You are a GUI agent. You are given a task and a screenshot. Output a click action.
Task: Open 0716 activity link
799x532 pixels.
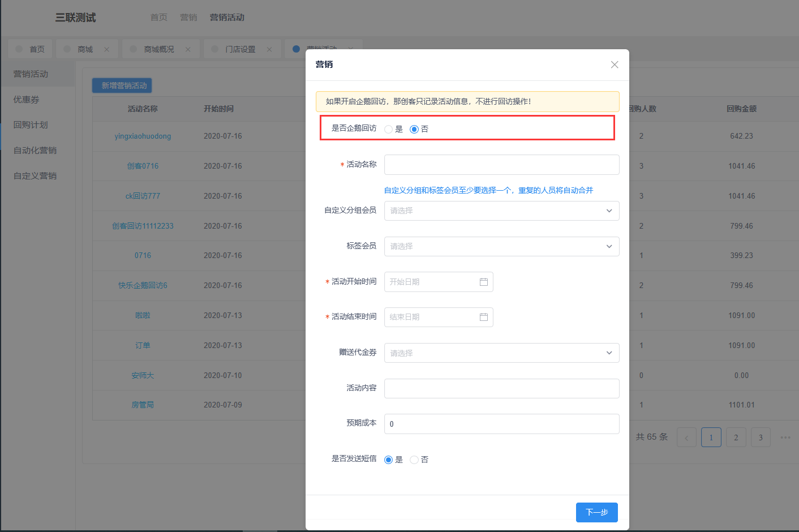(x=143, y=255)
